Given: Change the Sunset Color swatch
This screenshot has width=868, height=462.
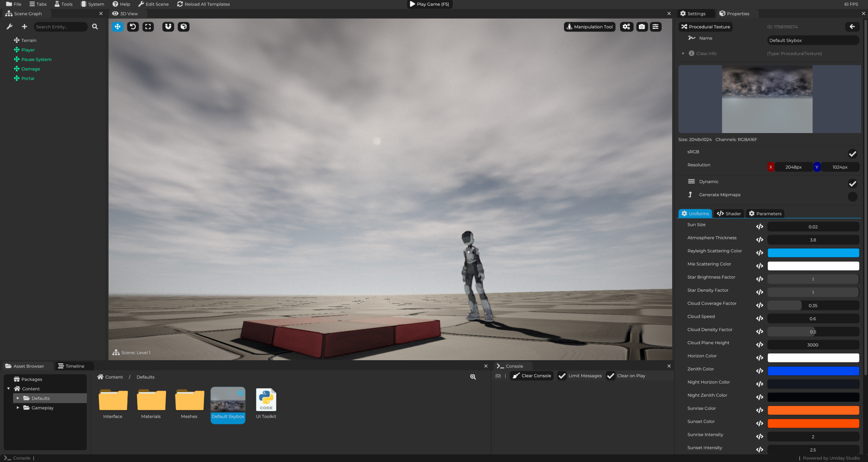Looking at the screenshot, I should (x=813, y=423).
